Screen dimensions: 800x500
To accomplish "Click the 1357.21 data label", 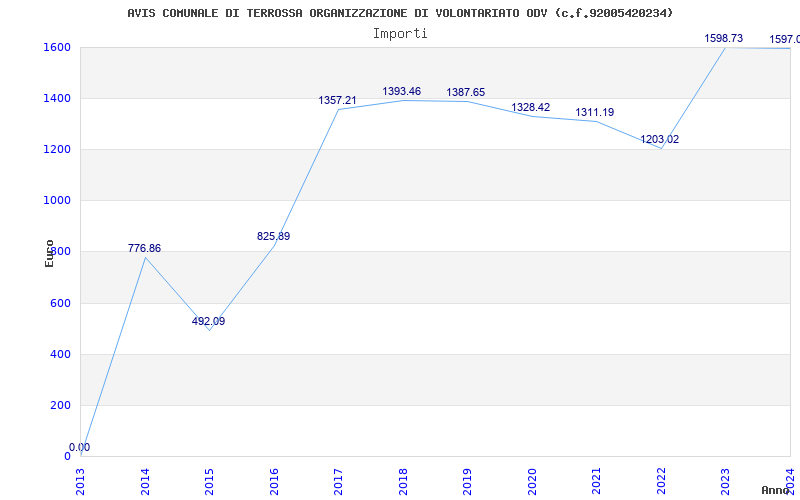I will [338, 100].
